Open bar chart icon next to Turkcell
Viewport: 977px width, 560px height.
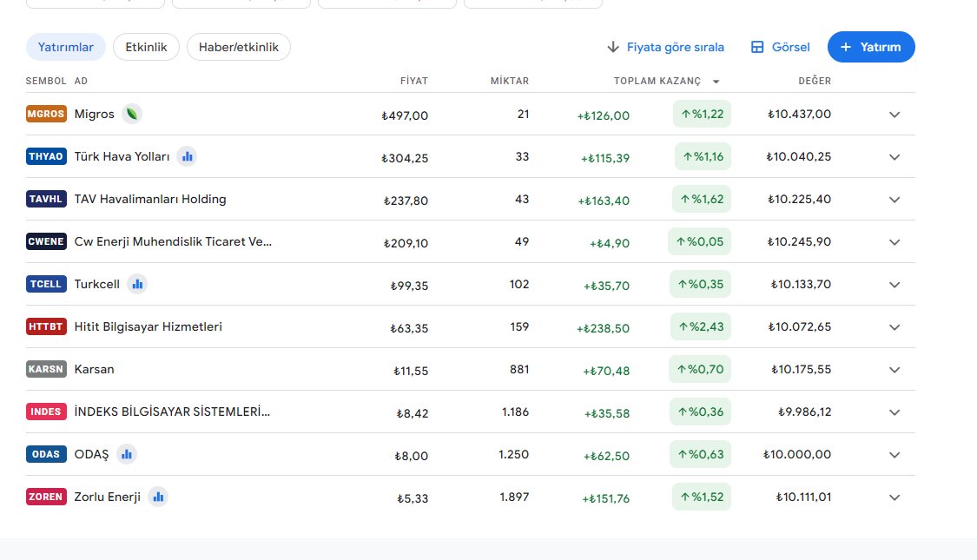point(137,284)
